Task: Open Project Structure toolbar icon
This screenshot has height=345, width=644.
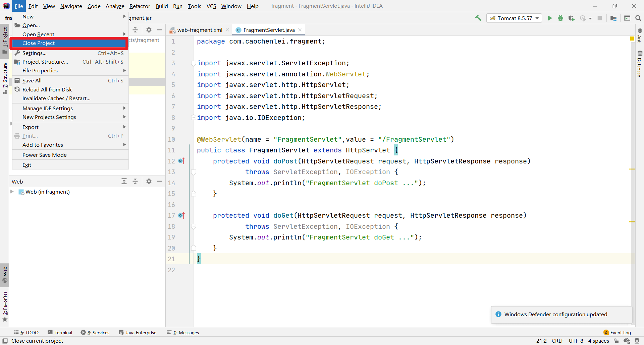Action: 613,18
